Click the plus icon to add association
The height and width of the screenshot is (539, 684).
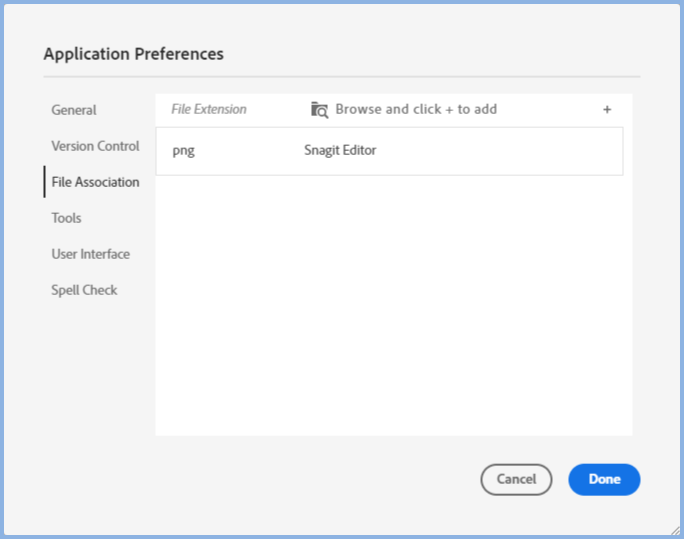pos(607,110)
